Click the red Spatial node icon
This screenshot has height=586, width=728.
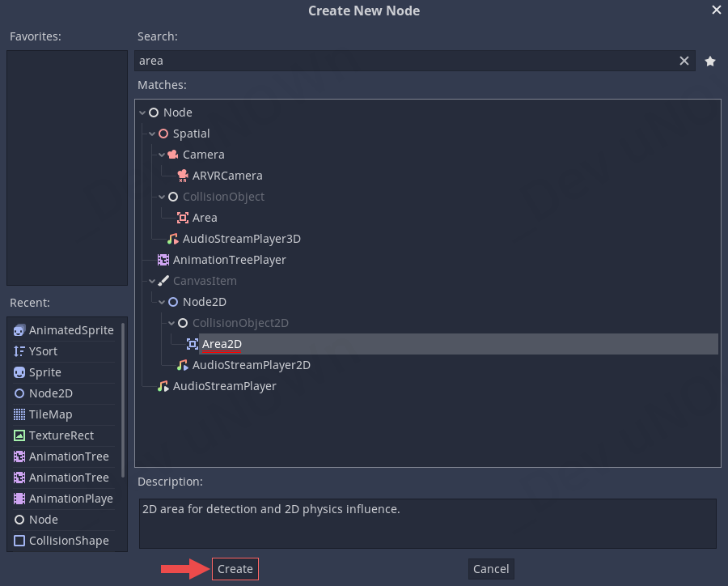point(163,134)
